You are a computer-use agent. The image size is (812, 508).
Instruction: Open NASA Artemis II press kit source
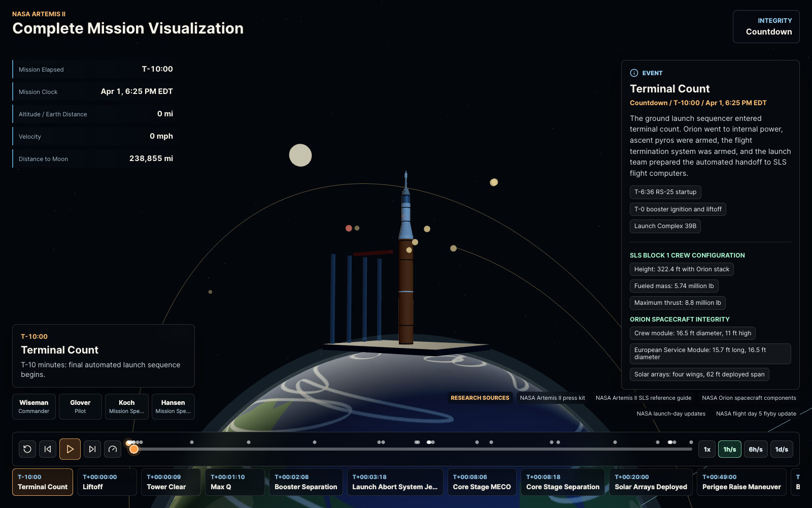(553, 398)
